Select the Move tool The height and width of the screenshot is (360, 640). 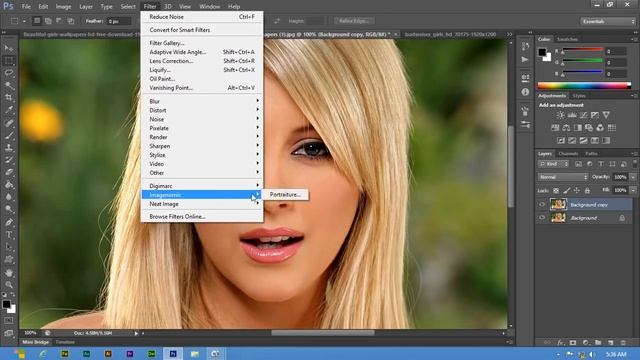pyautogui.click(x=9, y=48)
